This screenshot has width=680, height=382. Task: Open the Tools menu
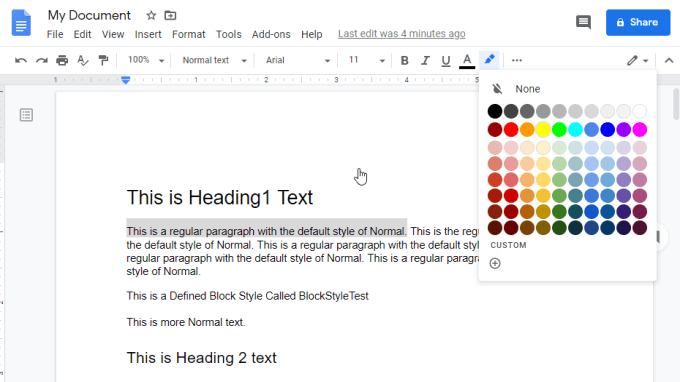tap(229, 34)
